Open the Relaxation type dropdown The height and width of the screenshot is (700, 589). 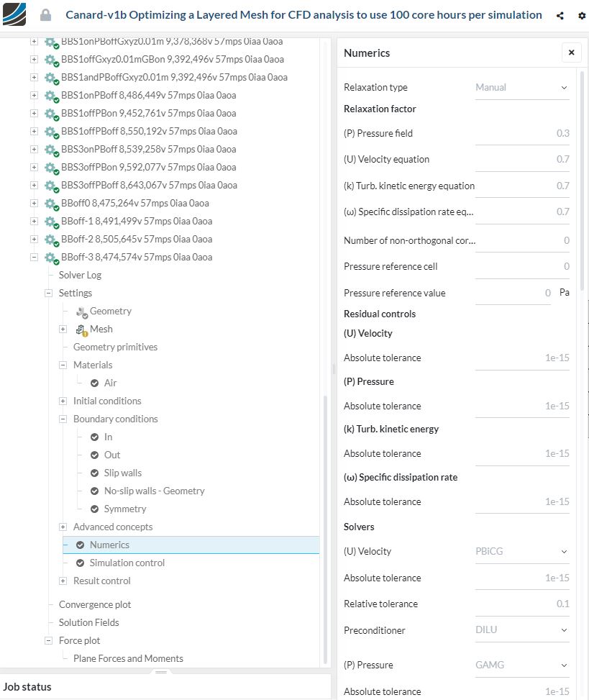(521, 88)
